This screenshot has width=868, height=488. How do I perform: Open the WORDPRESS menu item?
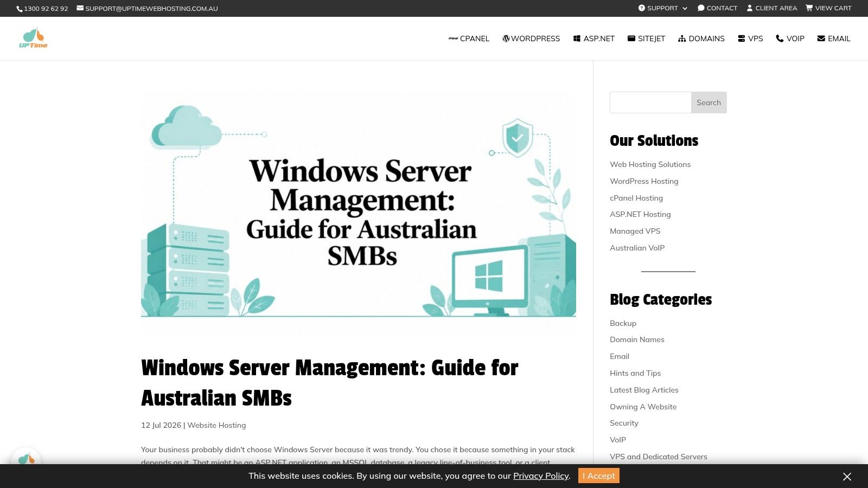pos(531,38)
